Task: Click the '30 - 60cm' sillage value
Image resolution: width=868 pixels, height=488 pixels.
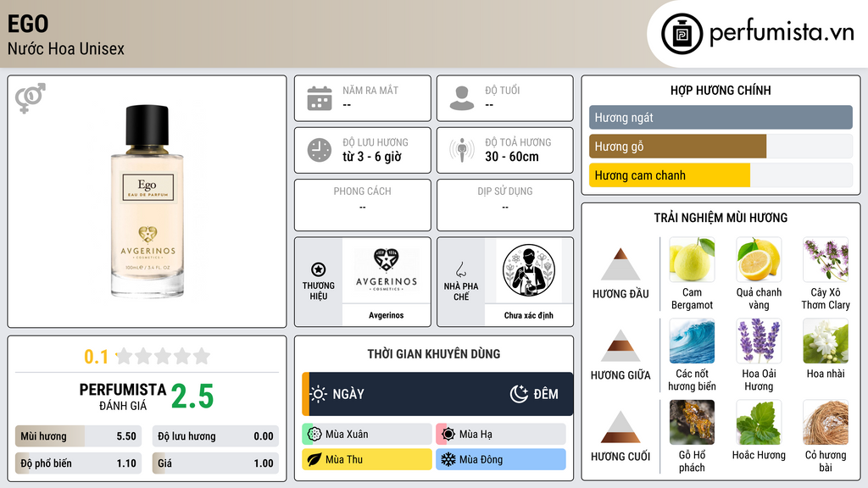Action: [x=512, y=157]
